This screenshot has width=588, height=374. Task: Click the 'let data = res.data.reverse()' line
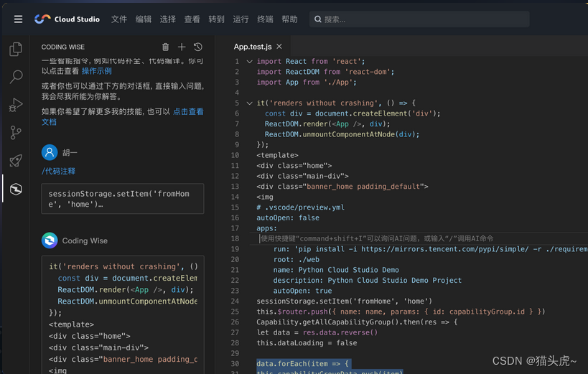pyautogui.click(x=317, y=332)
